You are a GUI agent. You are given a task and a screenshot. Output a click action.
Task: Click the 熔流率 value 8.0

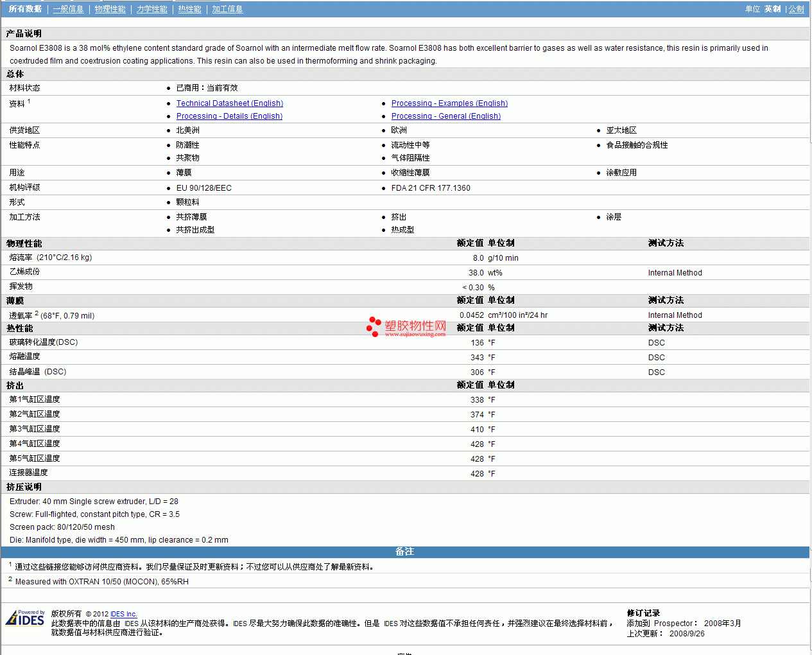click(478, 258)
